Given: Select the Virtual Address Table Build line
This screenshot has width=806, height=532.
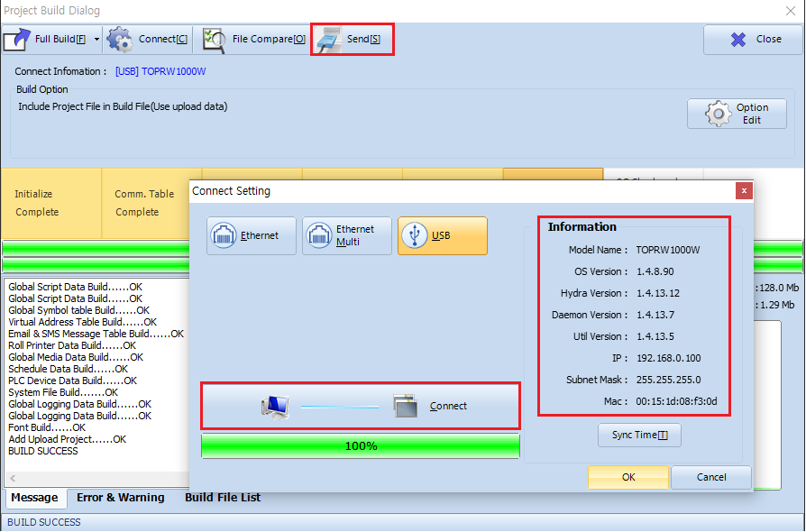Looking at the screenshot, I should (82, 322).
